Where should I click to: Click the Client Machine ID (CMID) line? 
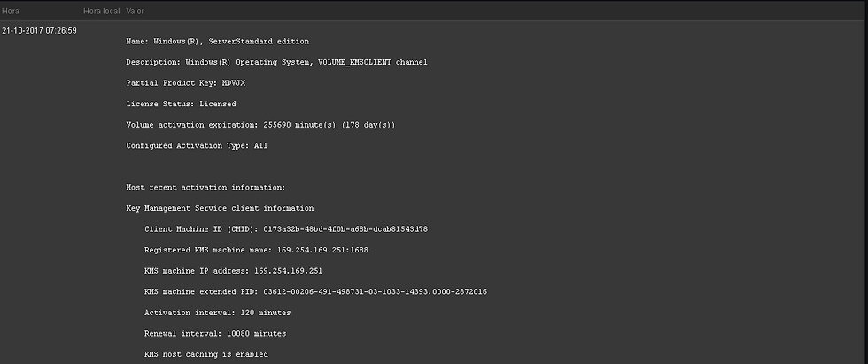[285, 229]
